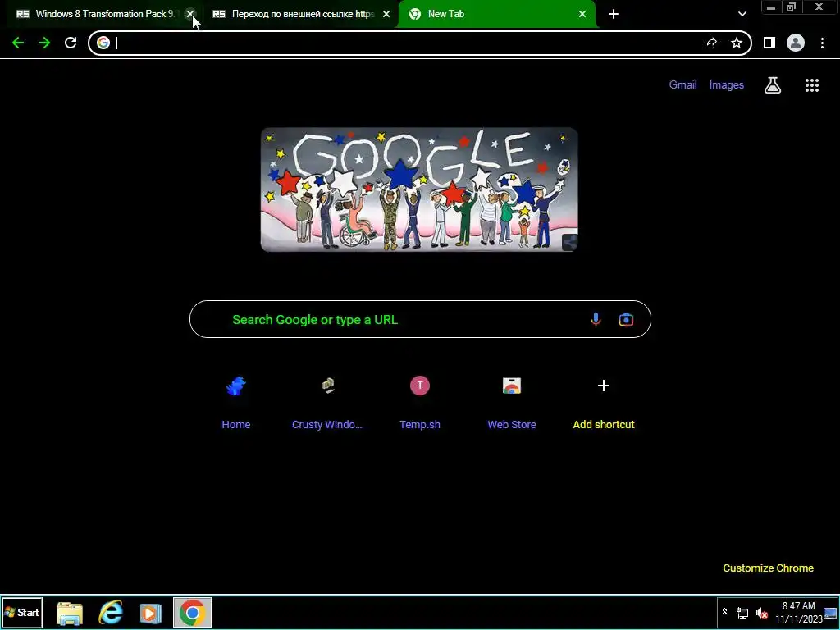Screen dimensions: 840x630
Task: Click the Google Doodle image
Action: 419,189
